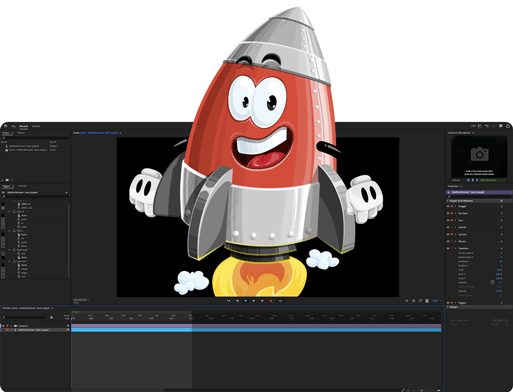
Task: Hide the Camera 1 track eye icon
Action: pos(3,326)
